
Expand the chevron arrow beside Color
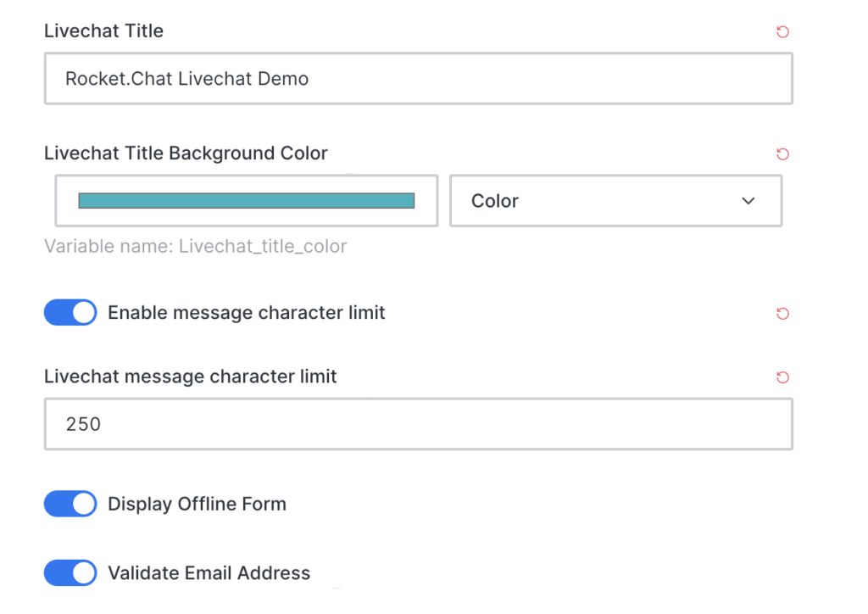[x=748, y=201]
